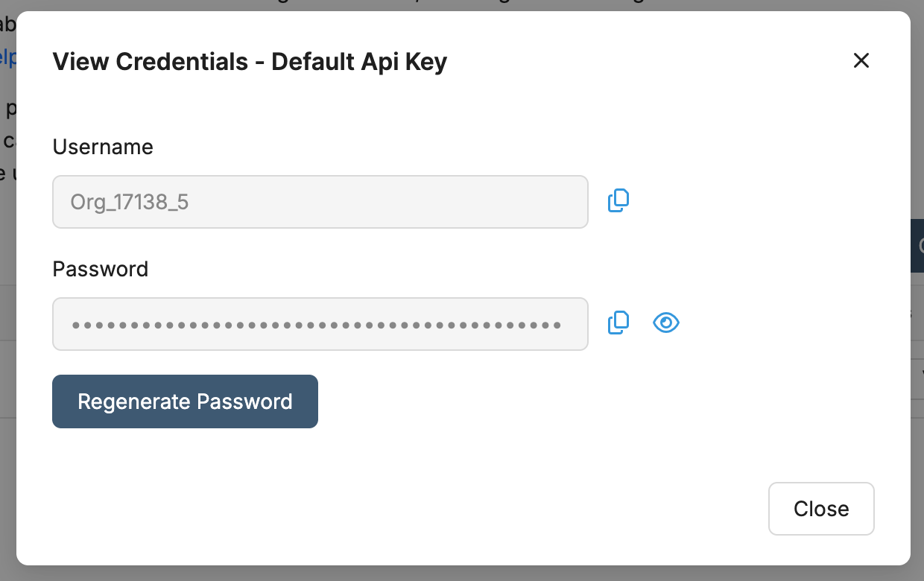This screenshot has height=581, width=924.
Task: Reveal the hidden password with eye icon
Action: click(x=666, y=323)
